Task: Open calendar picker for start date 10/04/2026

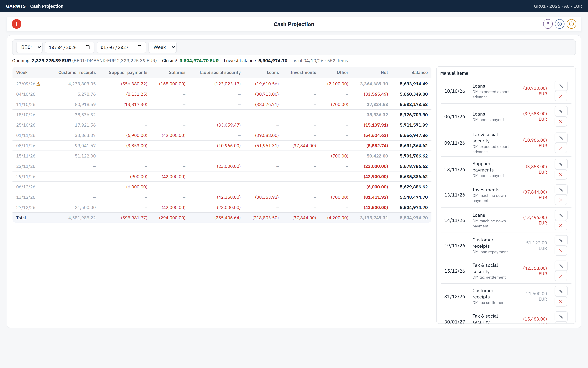Action: [x=88, y=47]
